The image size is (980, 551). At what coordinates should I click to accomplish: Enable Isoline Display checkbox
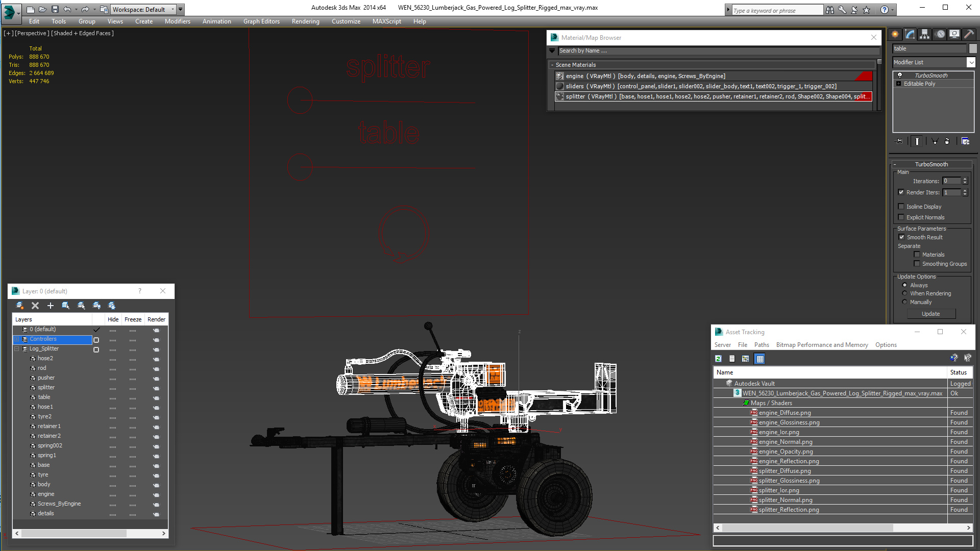tap(901, 207)
